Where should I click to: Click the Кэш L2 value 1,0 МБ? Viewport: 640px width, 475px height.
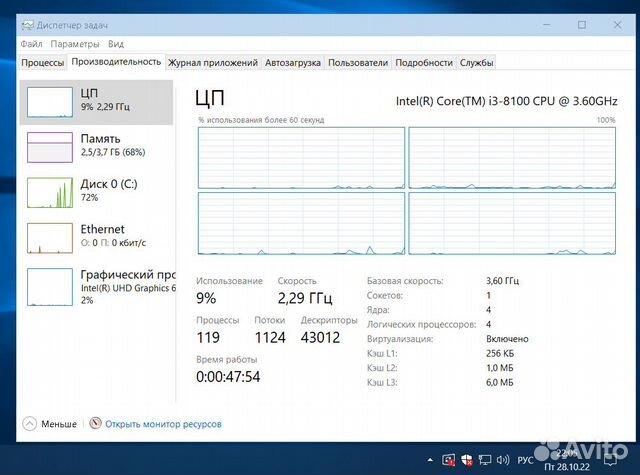point(500,368)
